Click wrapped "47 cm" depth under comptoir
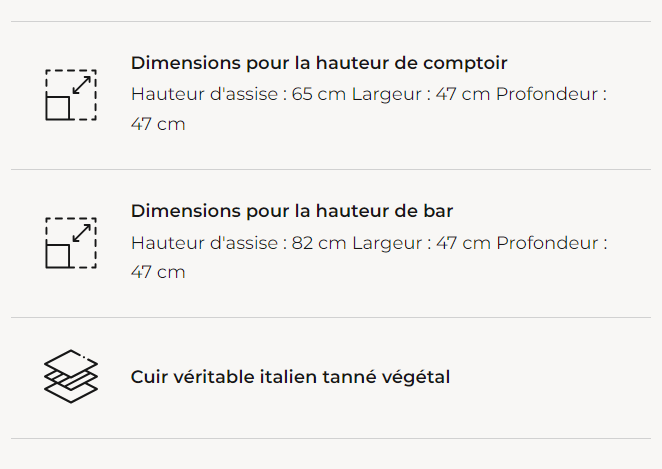The height and width of the screenshot is (469, 662). tap(158, 125)
